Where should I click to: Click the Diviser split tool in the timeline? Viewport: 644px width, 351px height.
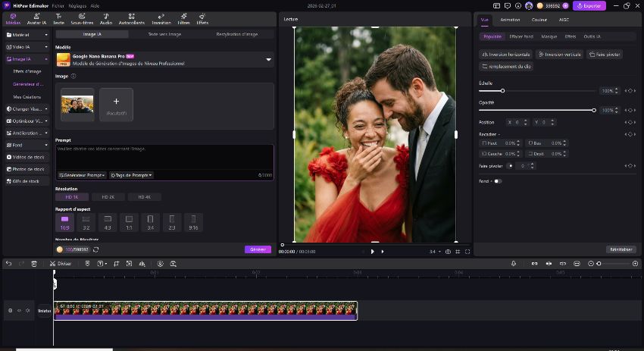[x=61, y=263]
